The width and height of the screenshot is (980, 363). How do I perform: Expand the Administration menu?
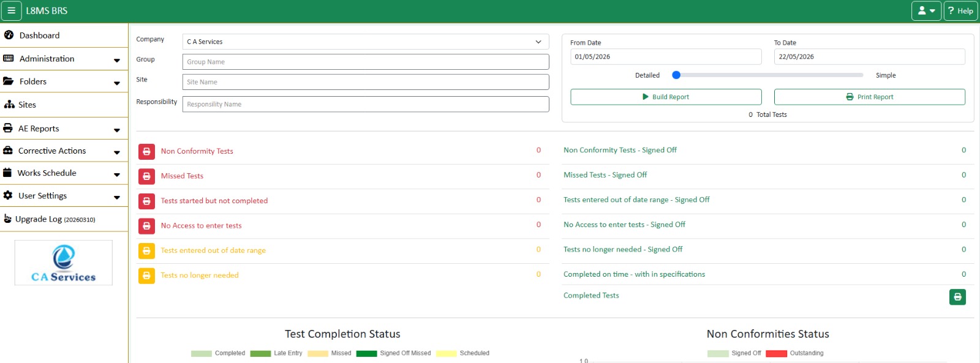coord(64,59)
